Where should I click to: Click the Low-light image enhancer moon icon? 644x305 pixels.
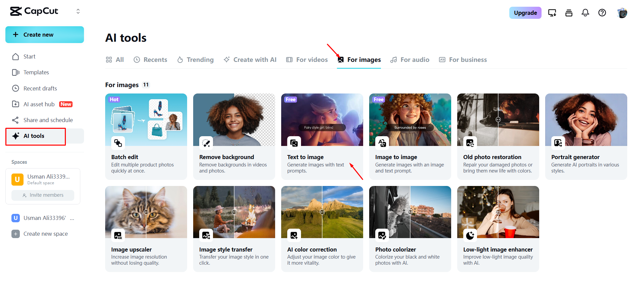(470, 235)
